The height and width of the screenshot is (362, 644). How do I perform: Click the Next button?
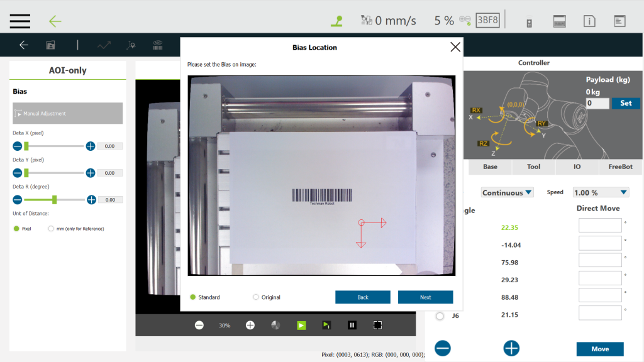point(425,297)
